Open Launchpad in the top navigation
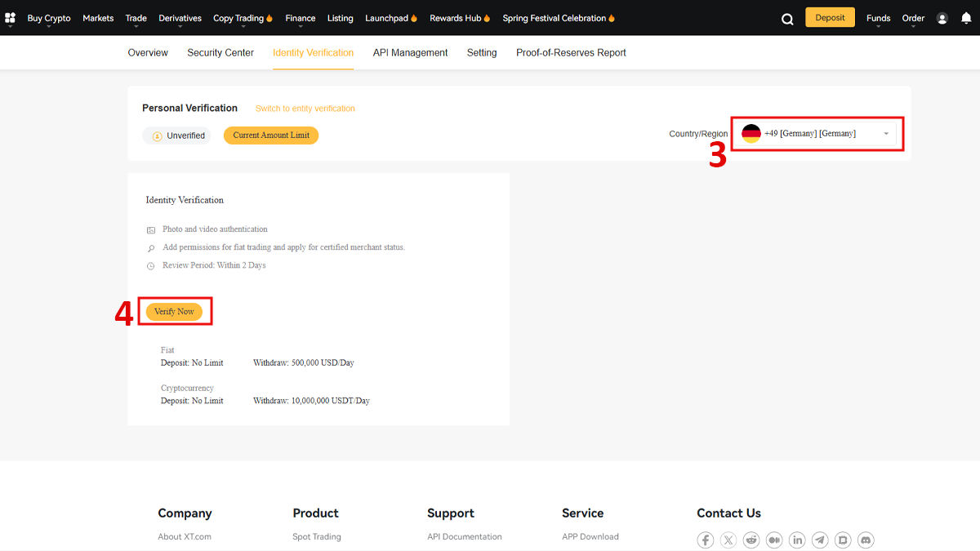 391,18
